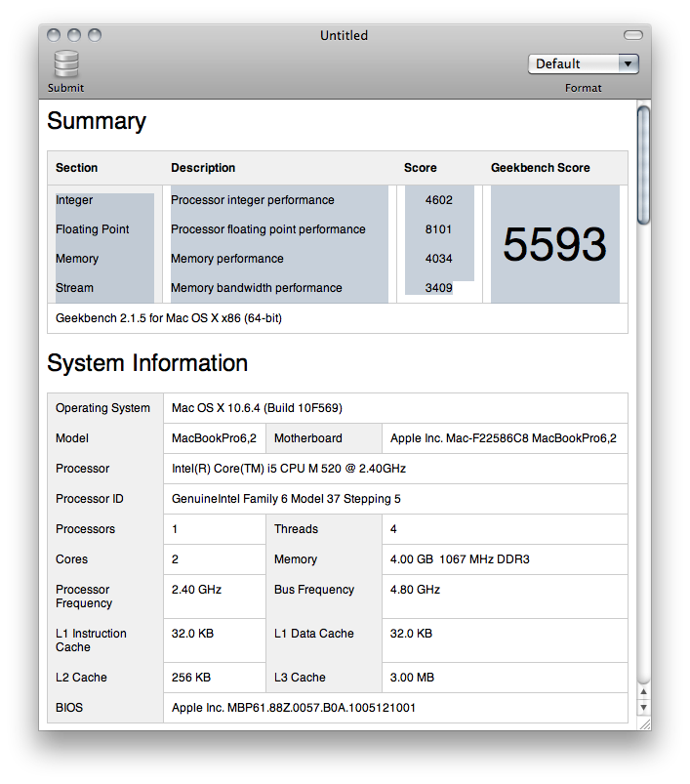Click the 256 KB L2 cache value
This screenshot has width=690, height=784.
[x=191, y=678]
